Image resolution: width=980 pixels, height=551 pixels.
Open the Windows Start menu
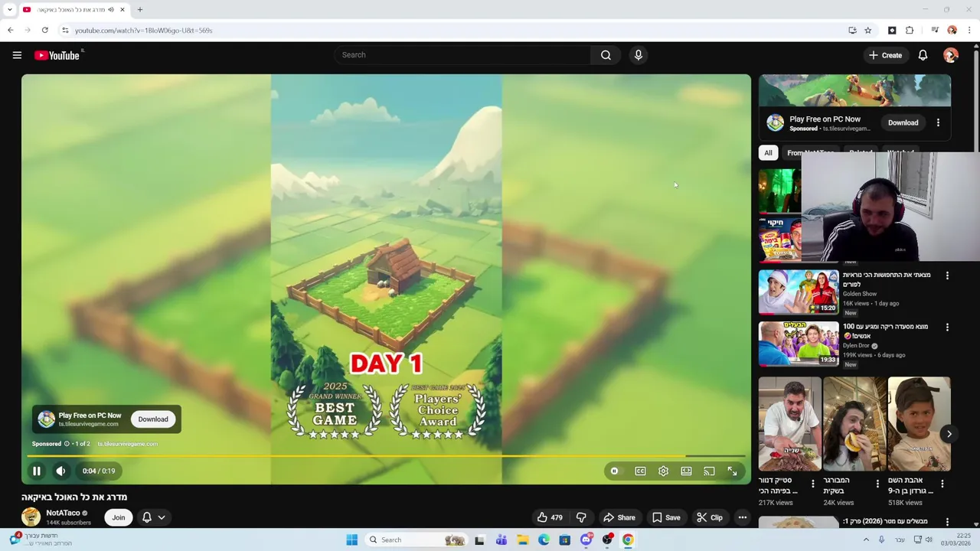click(351, 540)
